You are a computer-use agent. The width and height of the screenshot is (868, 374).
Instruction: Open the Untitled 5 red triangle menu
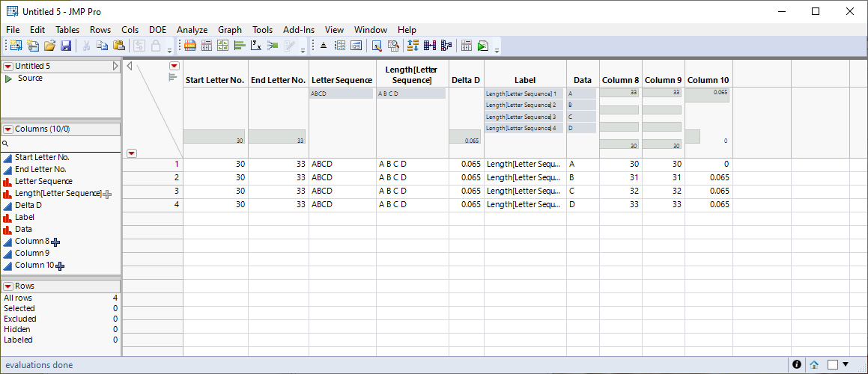pos(8,67)
